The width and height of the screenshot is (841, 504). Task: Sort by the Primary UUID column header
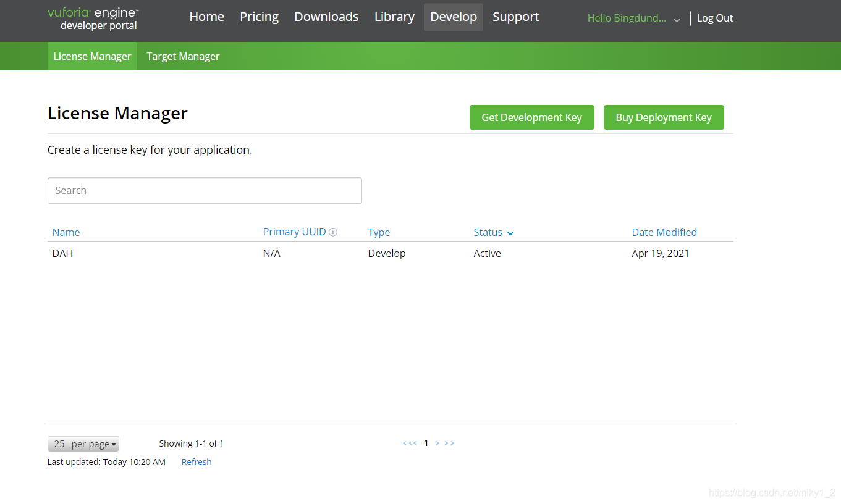point(294,232)
